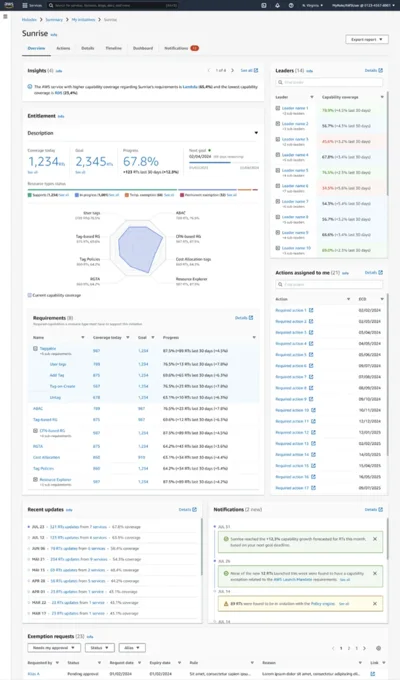The height and width of the screenshot is (680, 400).
Task: Switch to the Dashboard tab
Action: tap(143, 48)
